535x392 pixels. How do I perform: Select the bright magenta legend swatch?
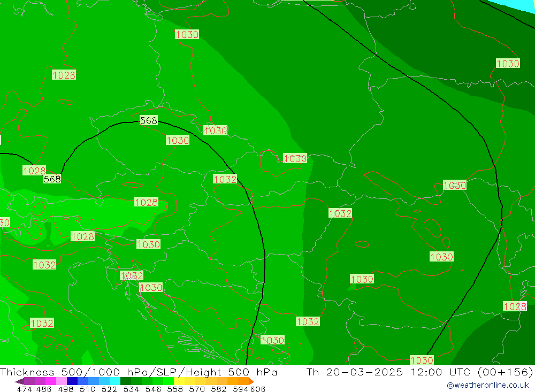(x=50, y=381)
